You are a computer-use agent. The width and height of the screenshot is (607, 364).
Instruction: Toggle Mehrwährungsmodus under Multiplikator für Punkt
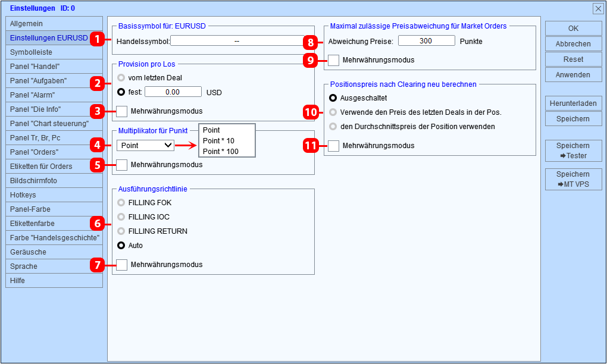pyautogui.click(x=122, y=165)
